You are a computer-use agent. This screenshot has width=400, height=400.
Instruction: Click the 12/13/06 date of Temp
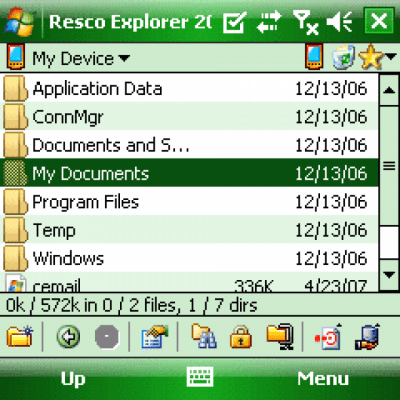(331, 230)
